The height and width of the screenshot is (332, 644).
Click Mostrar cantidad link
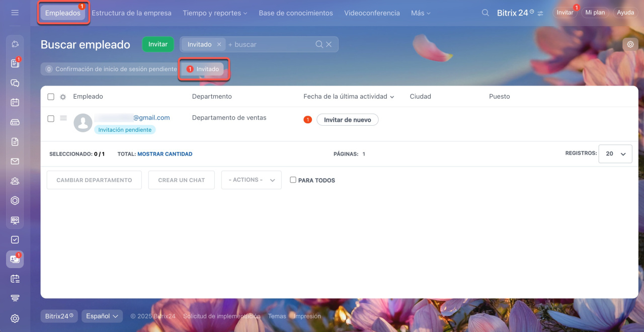[x=165, y=154]
